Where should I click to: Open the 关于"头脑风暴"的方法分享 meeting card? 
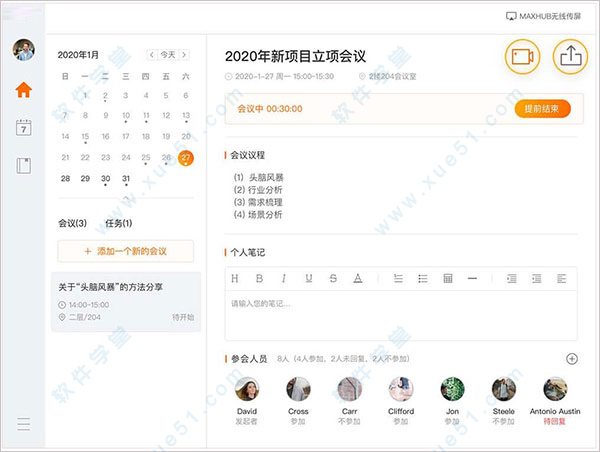(x=126, y=302)
